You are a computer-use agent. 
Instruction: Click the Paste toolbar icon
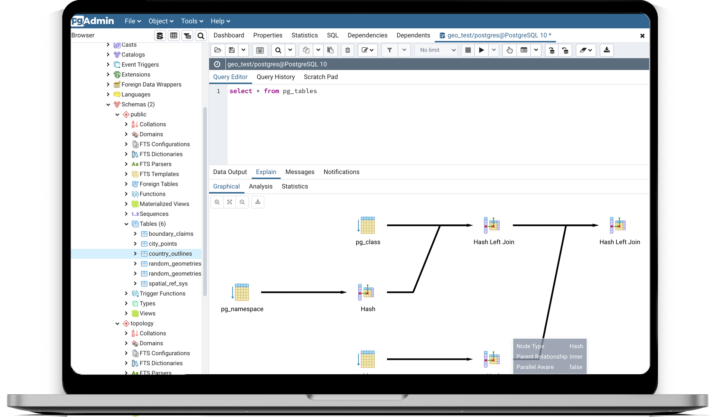click(x=331, y=50)
